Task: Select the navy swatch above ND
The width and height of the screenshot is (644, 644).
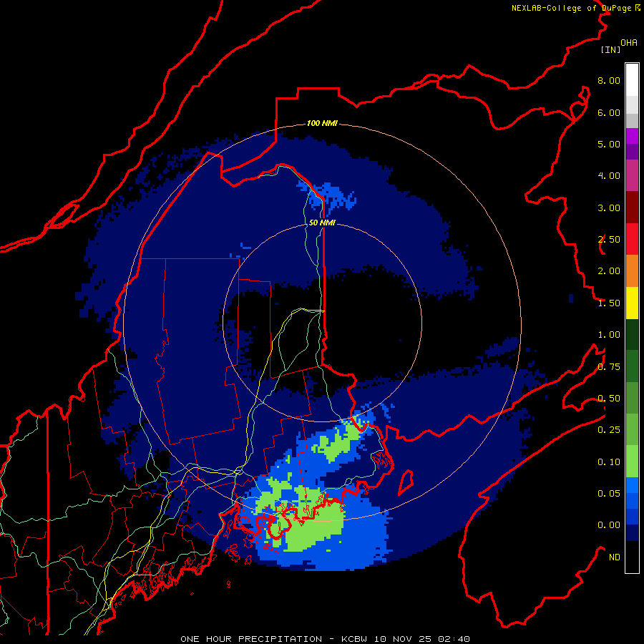Action: (x=632, y=533)
